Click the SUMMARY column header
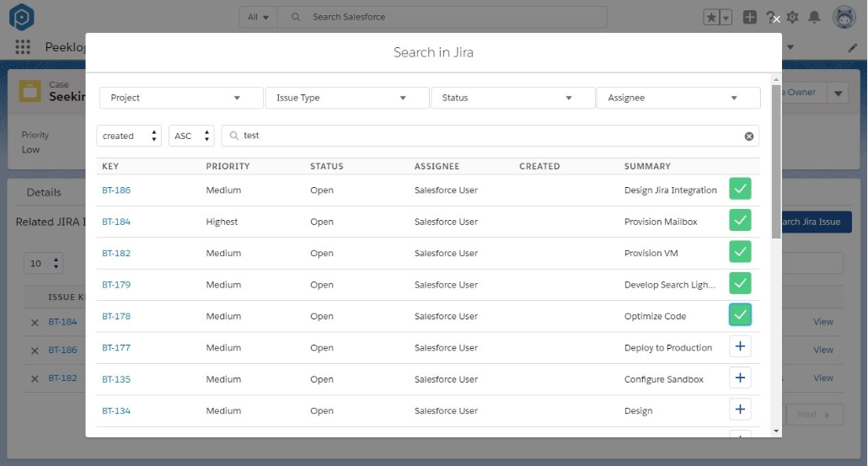 tap(647, 166)
